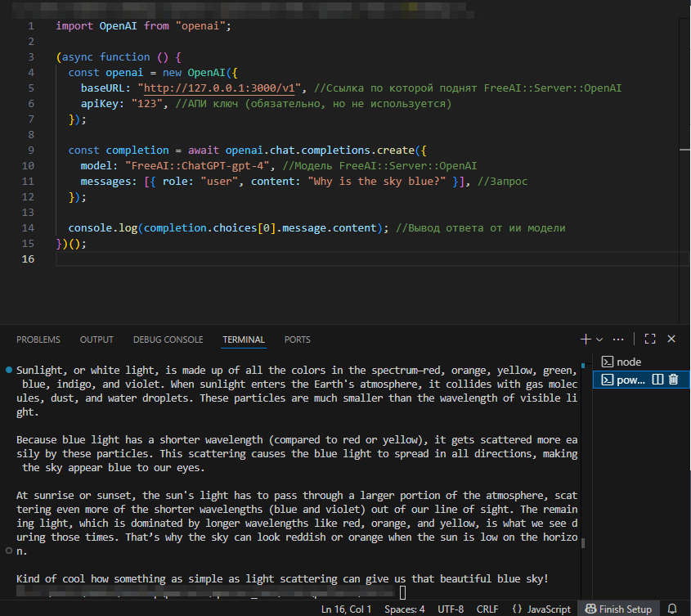691x616 pixels.
Task: Switch to the OUTPUT tab
Action: [96, 339]
